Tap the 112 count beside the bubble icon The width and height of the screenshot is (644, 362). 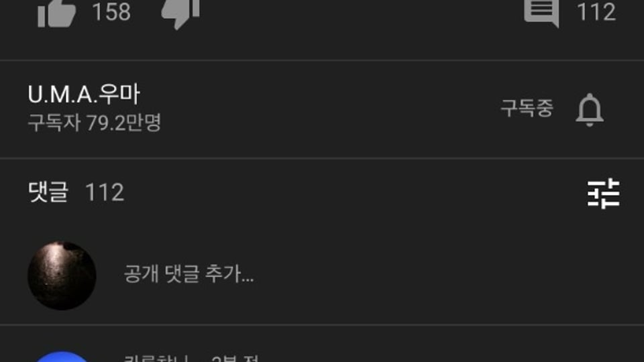tap(596, 12)
